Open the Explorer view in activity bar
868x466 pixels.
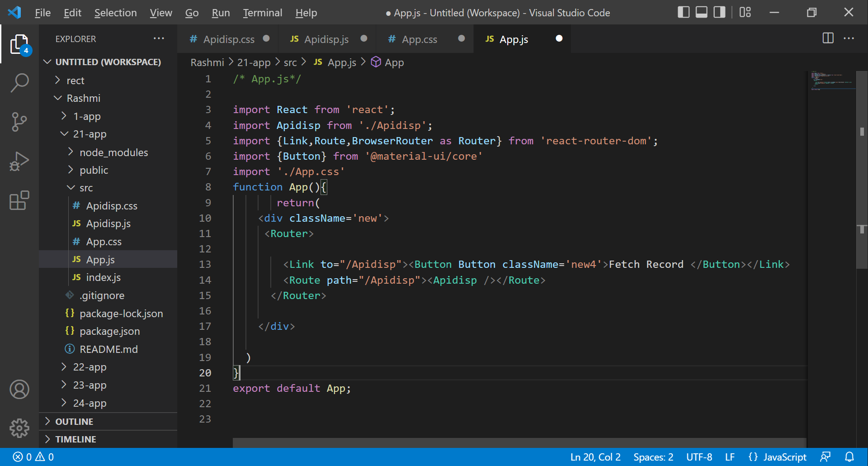click(x=19, y=45)
